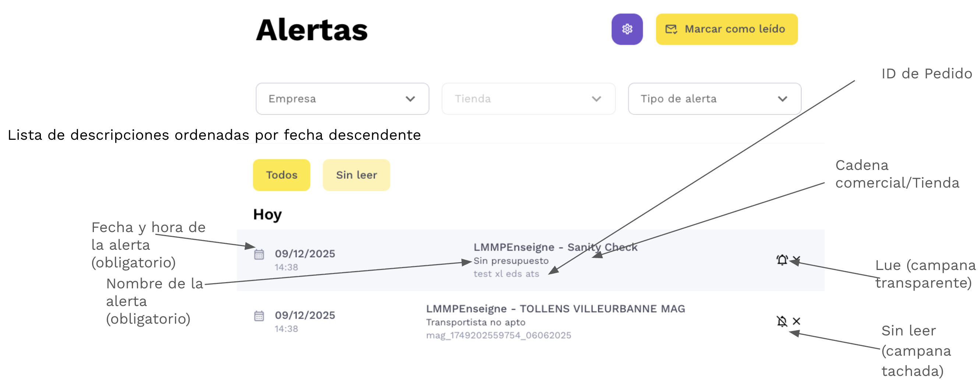Toggle the read bell on the Sanity Check alert
This screenshot has width=980, height=384.
coord(782,260)
